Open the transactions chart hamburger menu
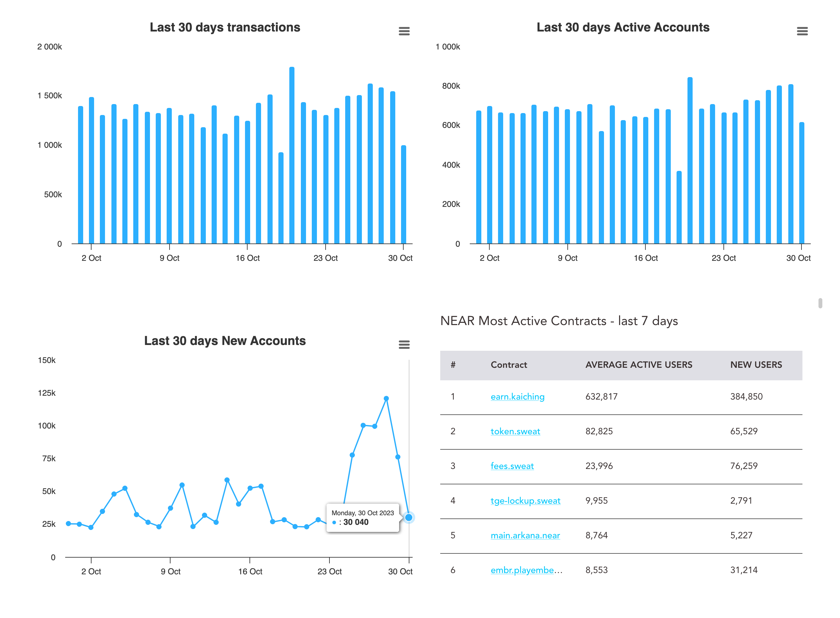 [x=404, y=31]
